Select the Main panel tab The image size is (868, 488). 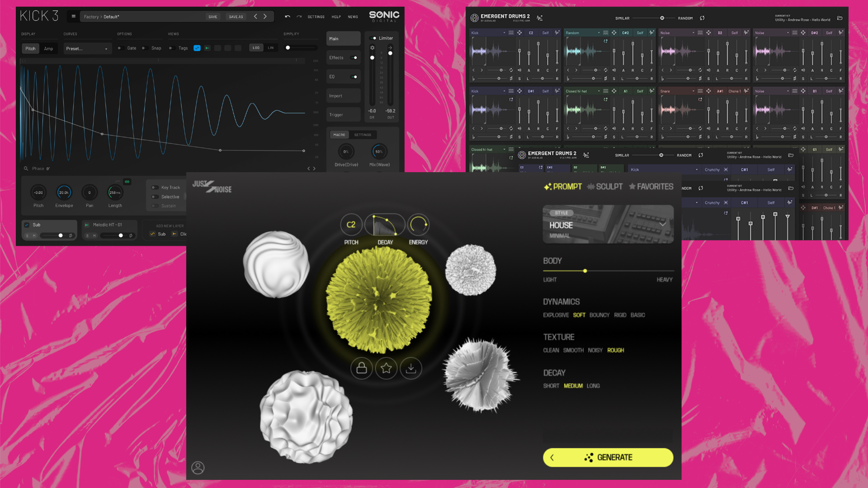pyautogui.click(x=343, y=38)
